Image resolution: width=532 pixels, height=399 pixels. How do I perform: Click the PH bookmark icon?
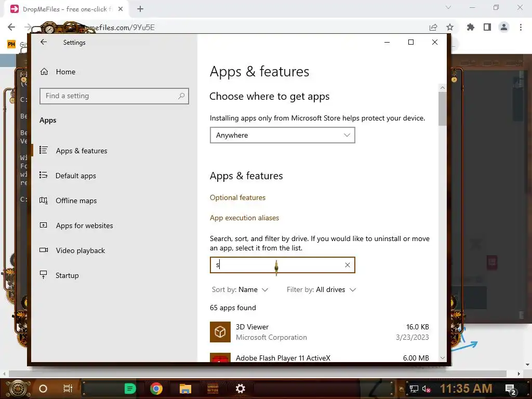coord(11,44)
